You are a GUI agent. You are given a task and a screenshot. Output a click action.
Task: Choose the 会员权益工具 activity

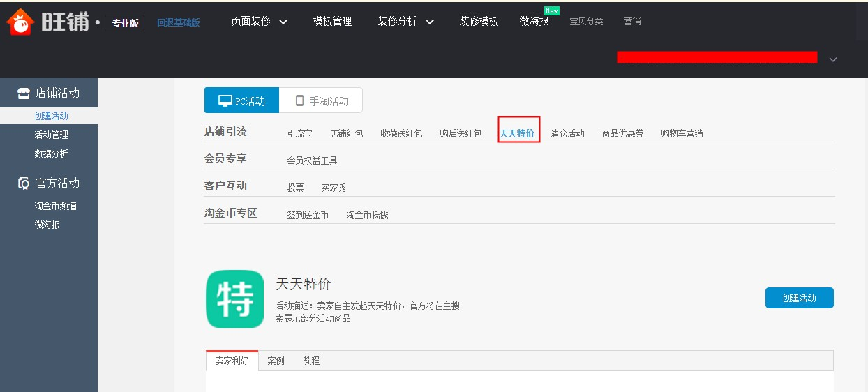[x=312, y=160]
